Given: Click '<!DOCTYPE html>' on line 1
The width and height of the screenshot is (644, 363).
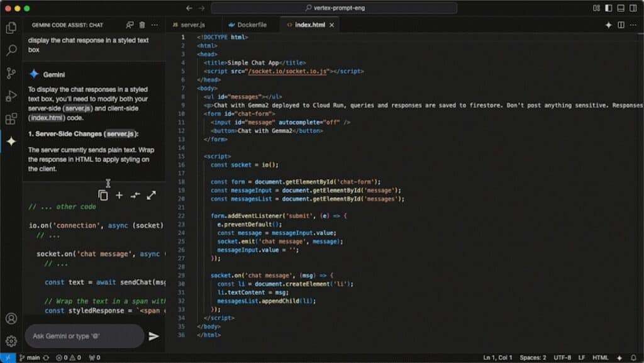Looking at the screenshot, I should [x=222, y=37].
